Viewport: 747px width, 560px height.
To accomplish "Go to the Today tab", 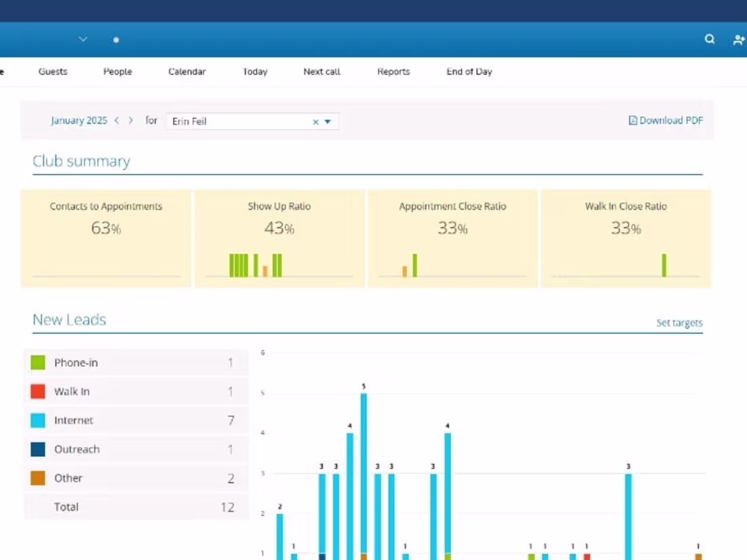I will tap(255, 71).
